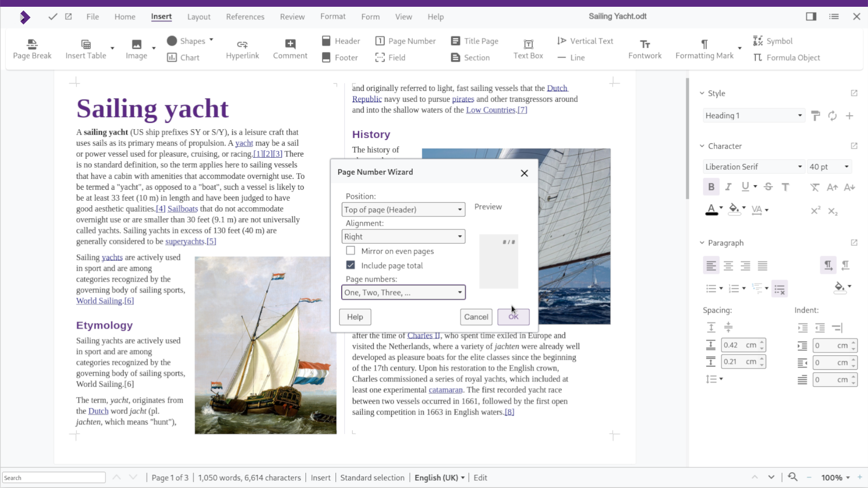Open Page numbers format dropdown

(403, 292)
